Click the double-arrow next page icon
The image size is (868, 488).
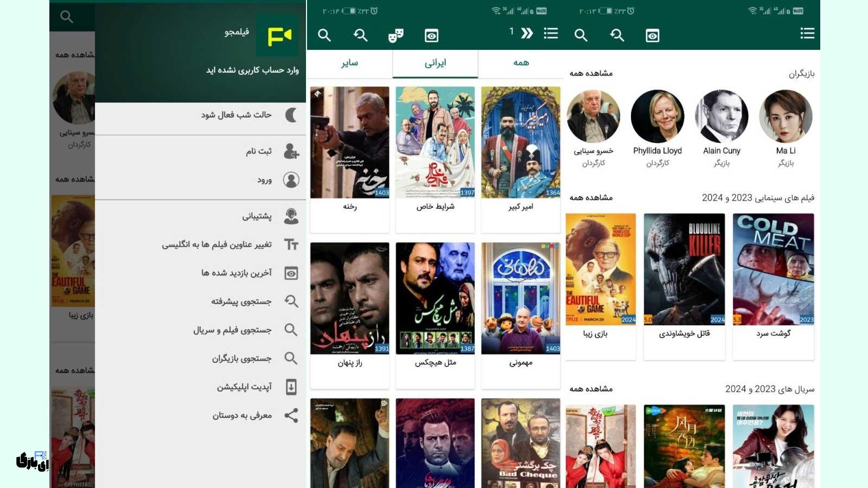click(527, 33)
